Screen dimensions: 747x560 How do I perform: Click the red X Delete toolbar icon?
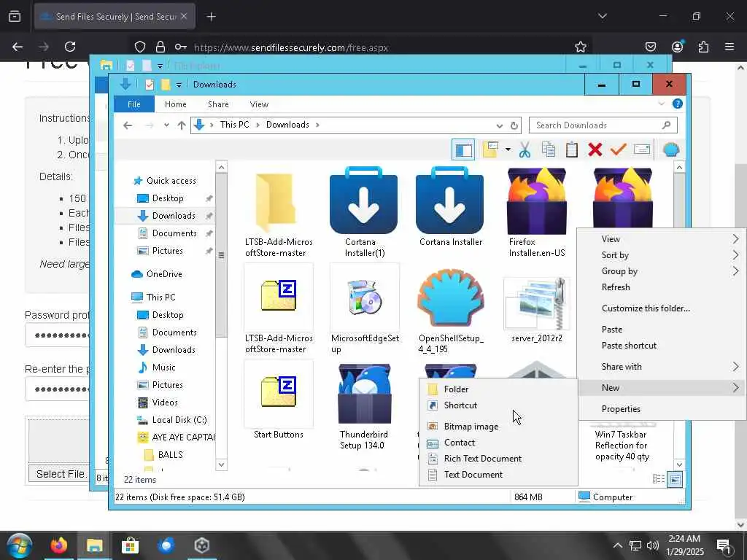pos(595,150)
